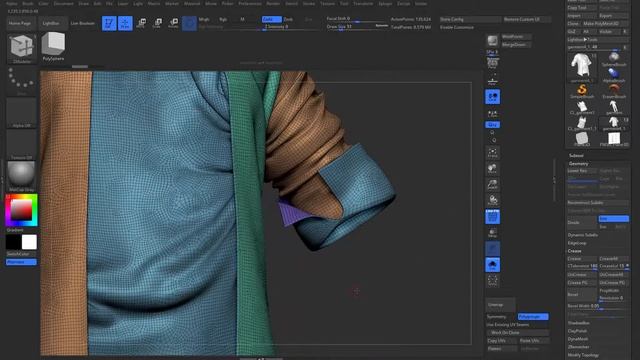Activate the Draw mode button

125,23
